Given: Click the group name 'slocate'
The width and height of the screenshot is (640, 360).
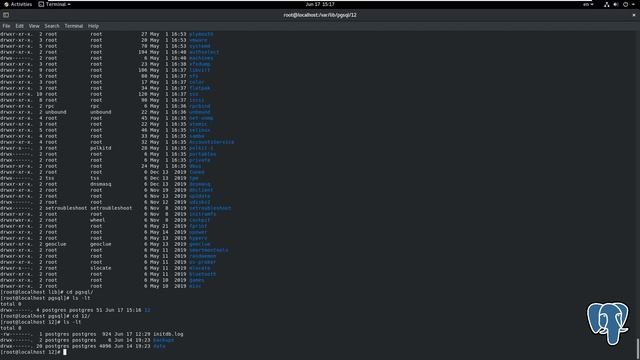Looking at the screenshot, I should coord(101,268).
